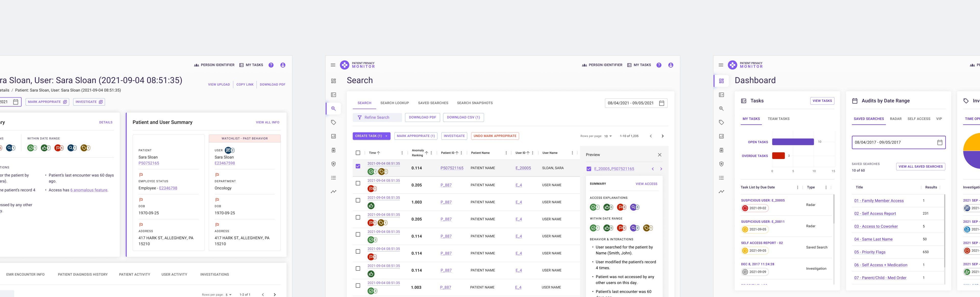Image resolution: width=980 pixels, height=297 pixels.
Task: Open bar chart report icon in Search sidebar
Action: [334, 136]
